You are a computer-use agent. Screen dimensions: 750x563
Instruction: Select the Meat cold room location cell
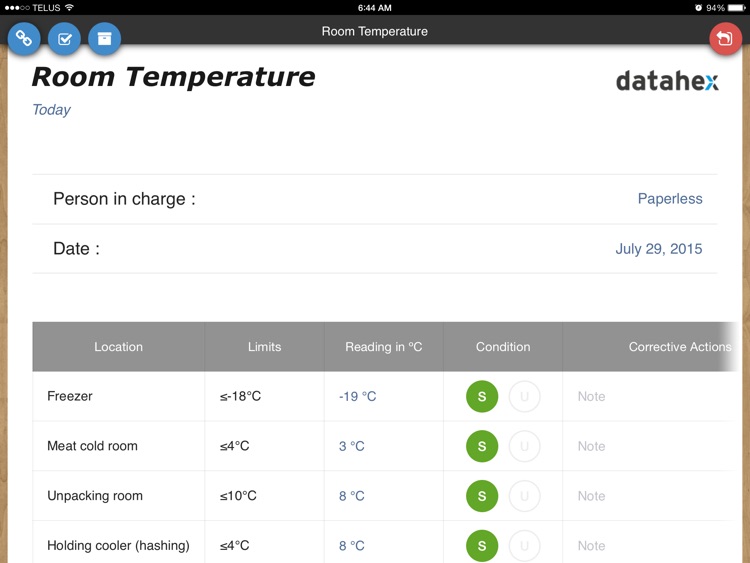point(118,446)
